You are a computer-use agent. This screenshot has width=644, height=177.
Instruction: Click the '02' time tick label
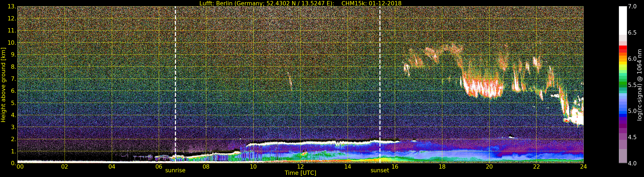coord(65,166)
